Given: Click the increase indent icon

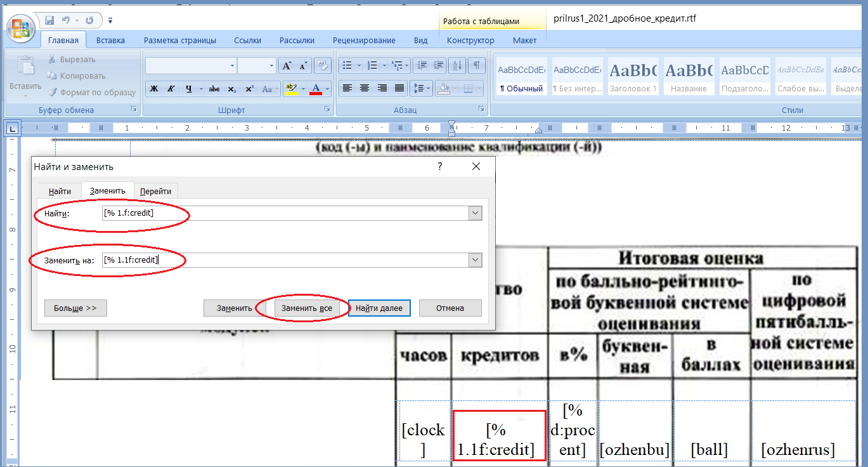Looking at the screenshot, I should click(x=439, y=65).
